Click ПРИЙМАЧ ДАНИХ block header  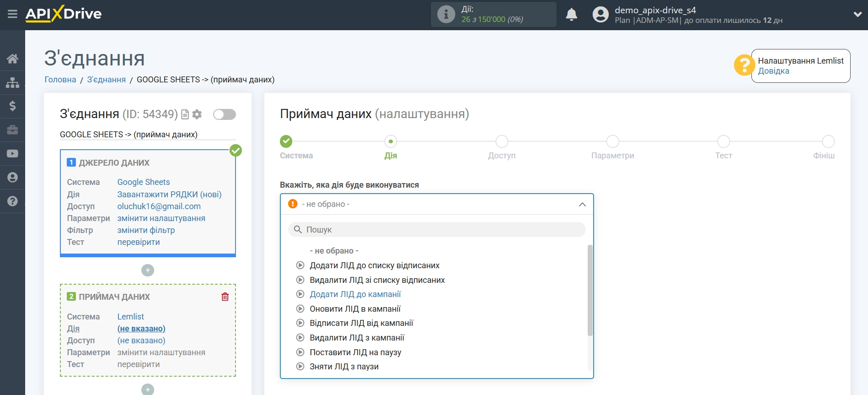pyautogui.click(x=114, y=297)
